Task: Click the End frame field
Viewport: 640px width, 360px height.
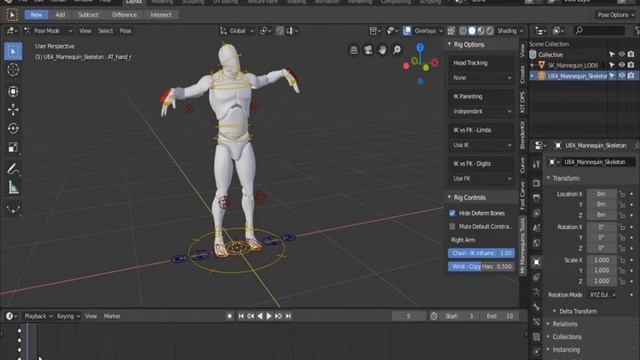Action: point(500,316)
